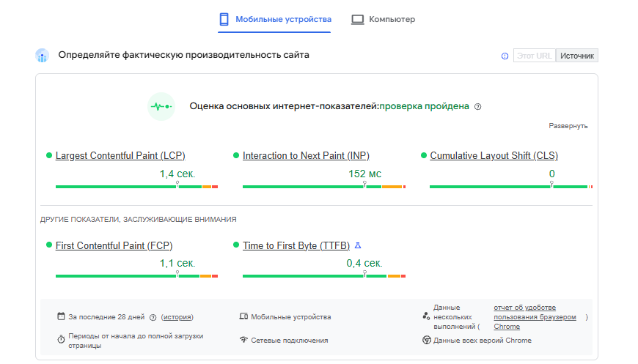Open First Contentful Paint (FCP) link
This screenshot has width=638, height=364.
(114, 246)
